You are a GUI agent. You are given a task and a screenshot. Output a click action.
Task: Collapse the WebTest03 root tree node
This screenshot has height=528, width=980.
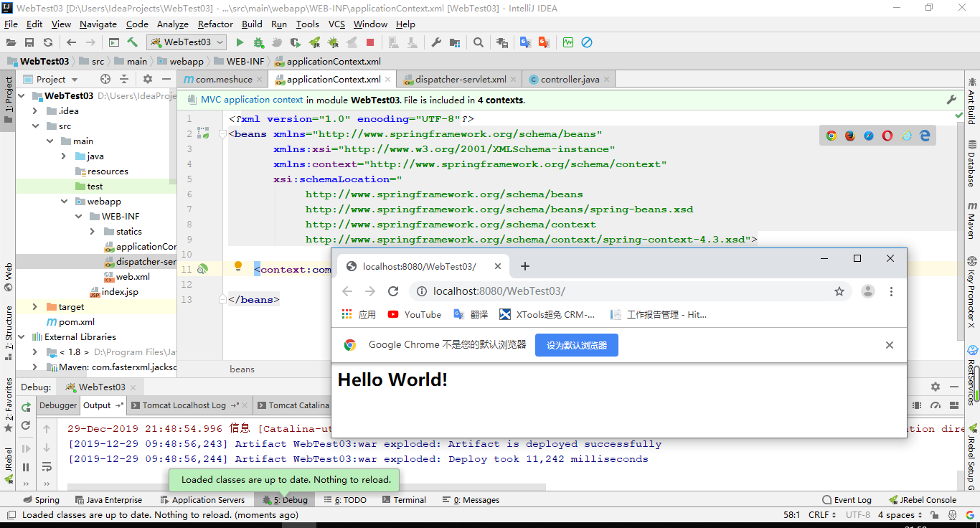[21, 95]
